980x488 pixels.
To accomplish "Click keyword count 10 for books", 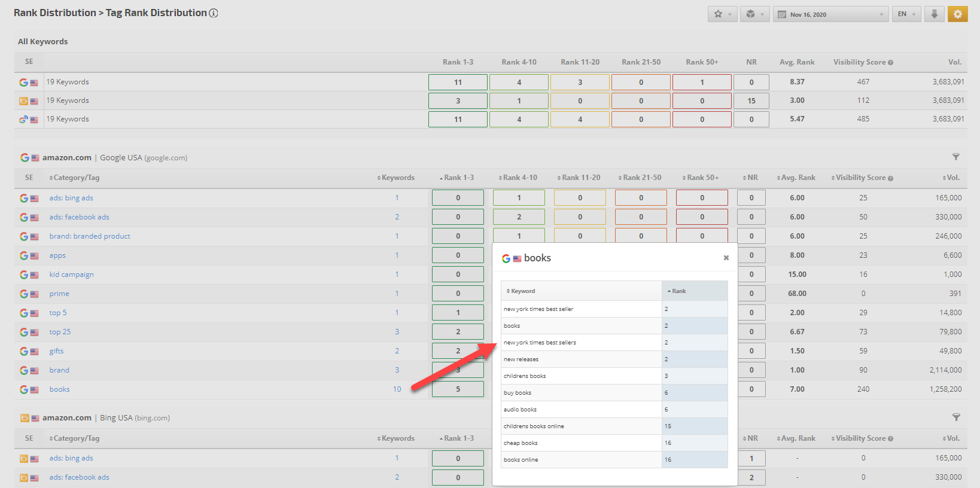I will point(397,389).
